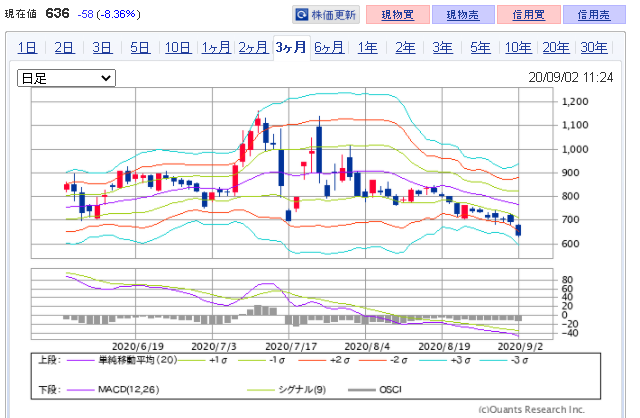
Task: Click the 信用売 button
Action: point(588,15)
